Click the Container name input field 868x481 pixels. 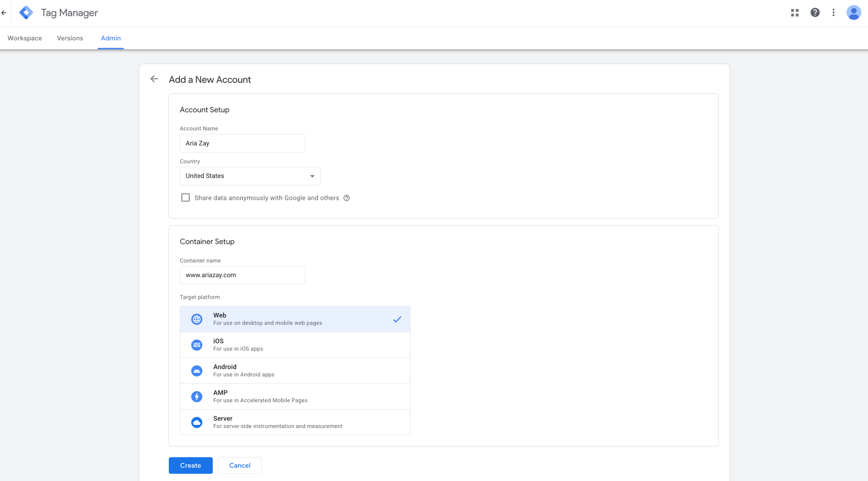click(242, 275)
